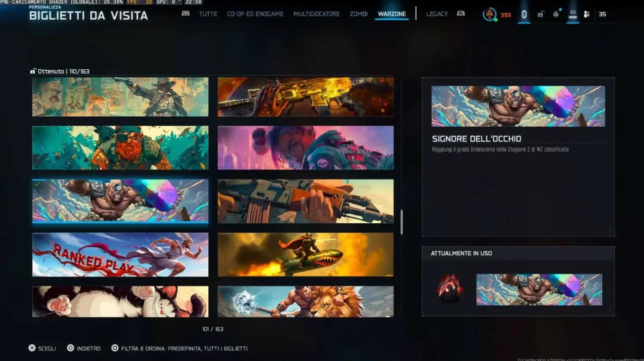The width and height of the screenshot is (644, 361).
Task: Click the Raggiungi il grado Iridescente description
Action: coord(500,149)
